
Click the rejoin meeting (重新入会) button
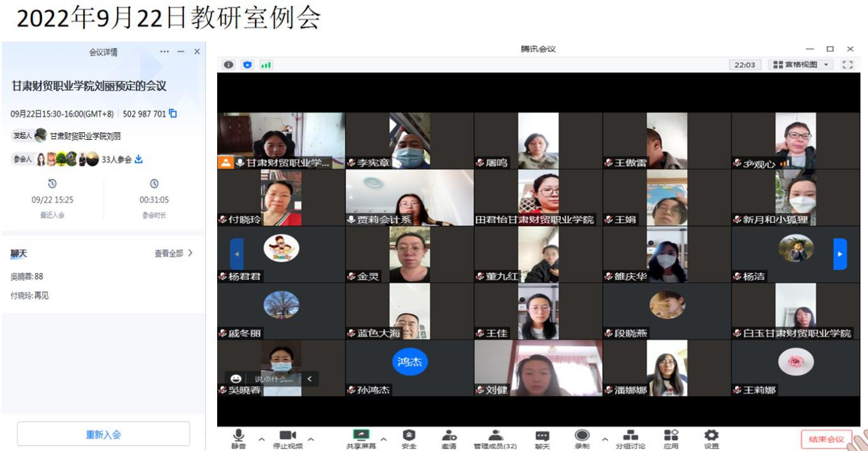coord(103,434)
